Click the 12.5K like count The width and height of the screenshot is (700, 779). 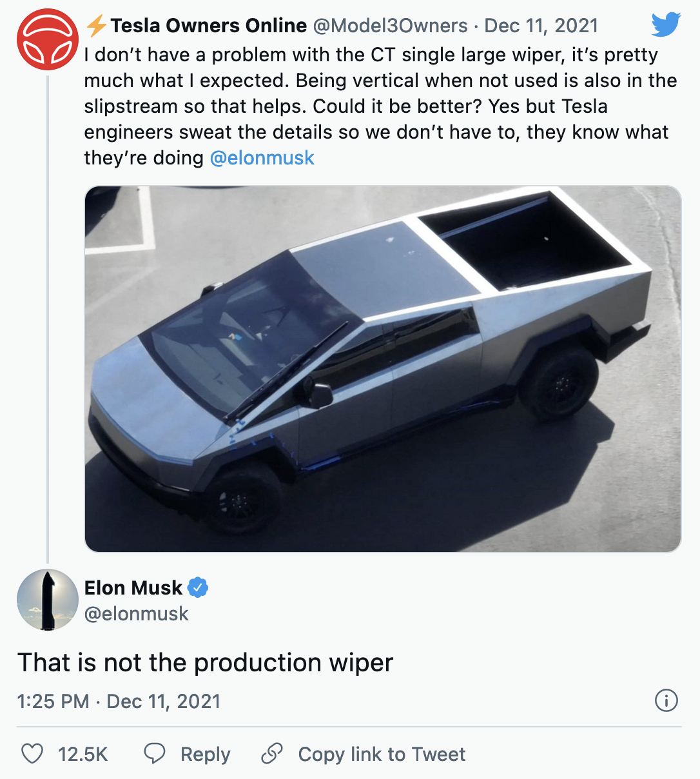coord(81,753)
